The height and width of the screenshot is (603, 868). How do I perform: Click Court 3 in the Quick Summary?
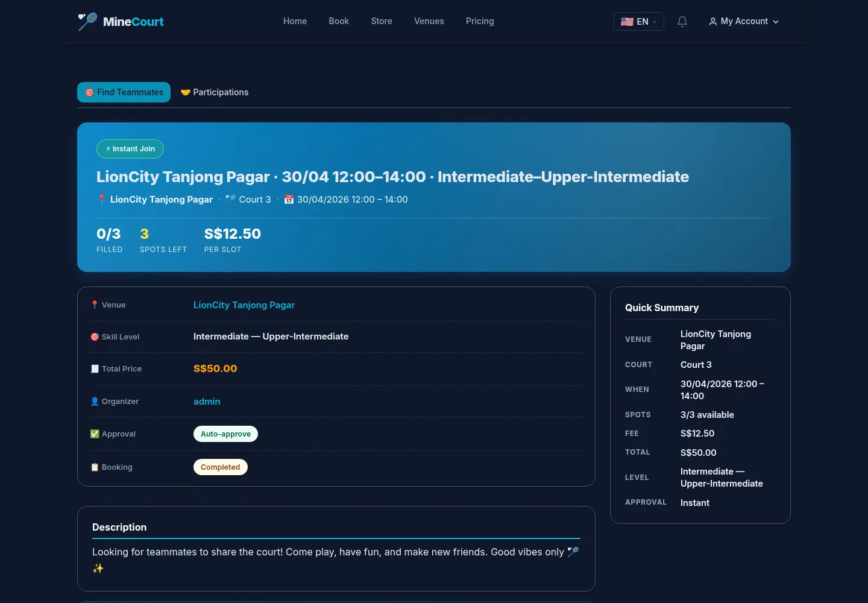click(x=696, y=365)
